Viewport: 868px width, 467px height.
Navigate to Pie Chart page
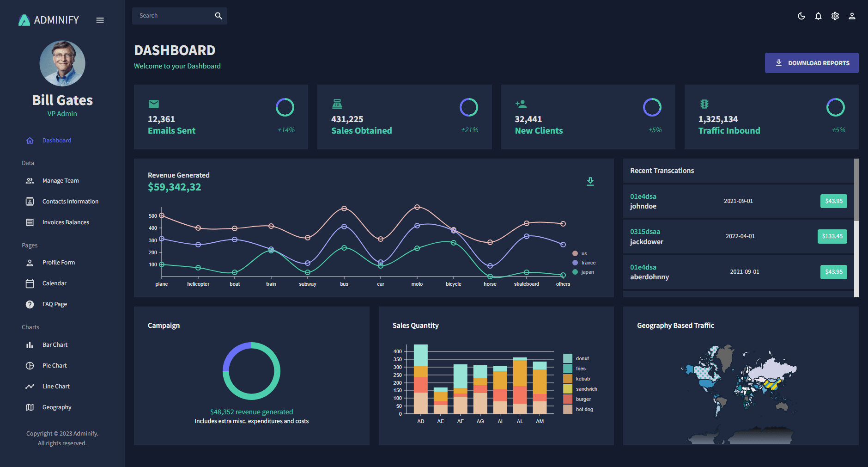(x=55, y=366)
